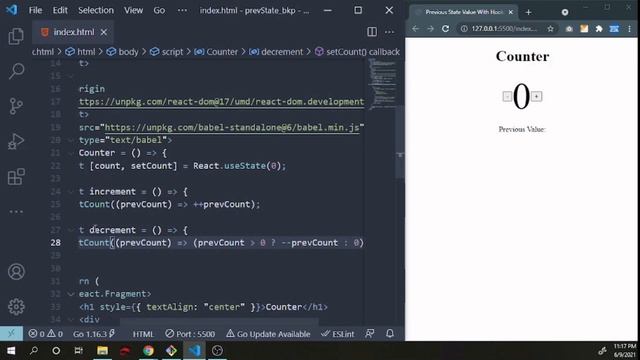Show additional activity bar views ellipsis
640x360 pixels.
16,211
